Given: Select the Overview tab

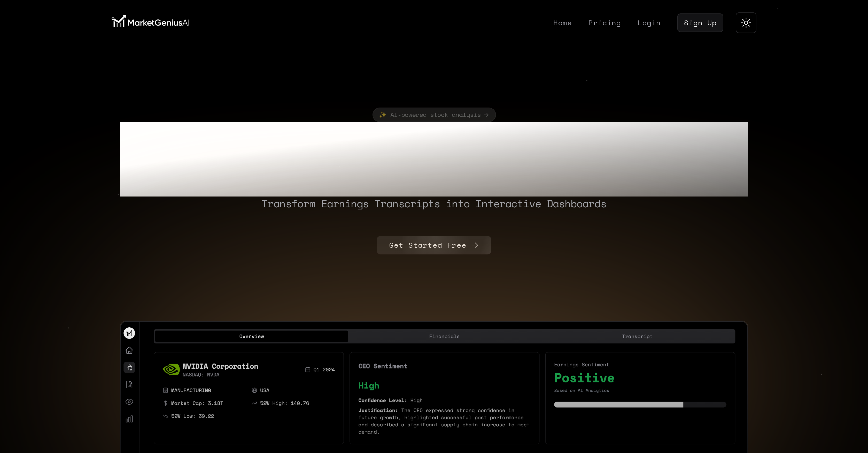Looking at the screenshot, I should pyautogui.click(x=251, y=336).
